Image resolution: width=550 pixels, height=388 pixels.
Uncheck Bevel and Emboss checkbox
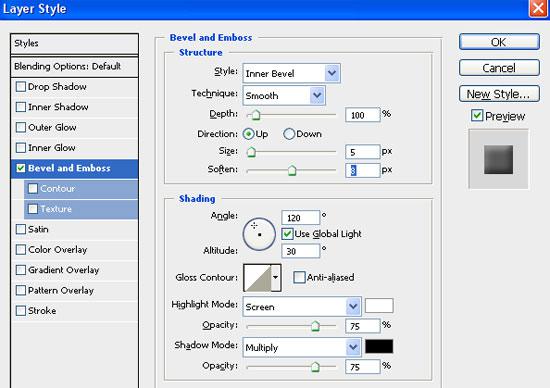[x=21, y=168]
